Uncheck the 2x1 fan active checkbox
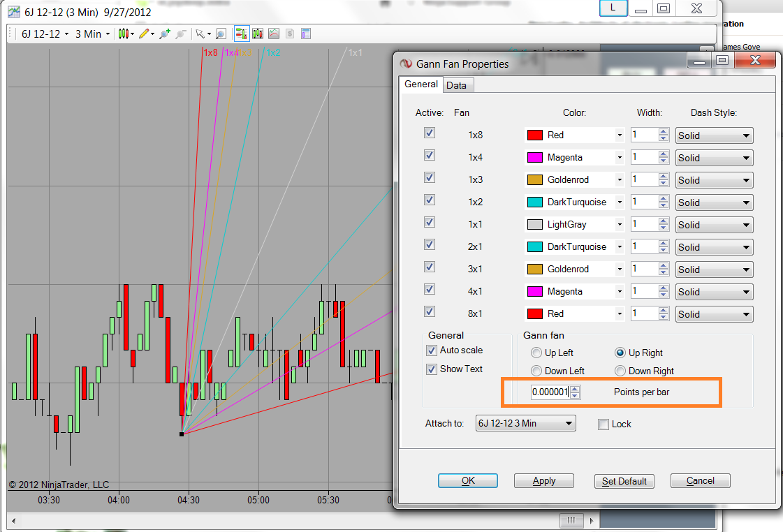 coord(430,244)
